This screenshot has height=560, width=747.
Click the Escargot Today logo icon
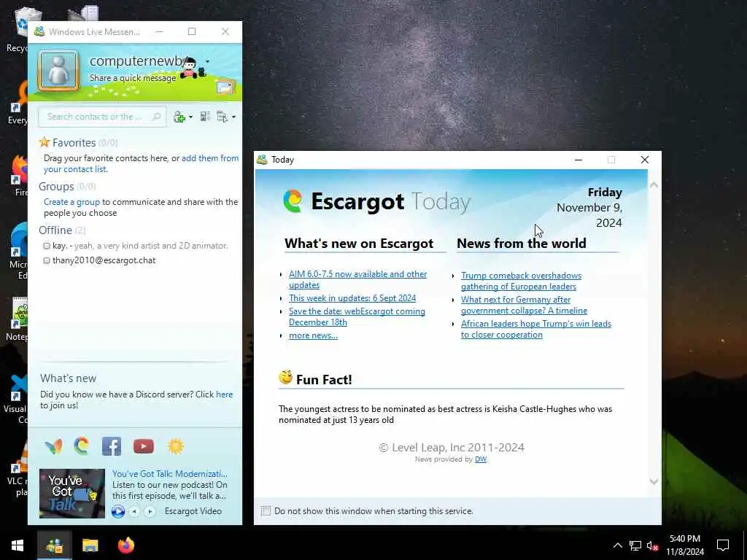click(x=293, y=201)
